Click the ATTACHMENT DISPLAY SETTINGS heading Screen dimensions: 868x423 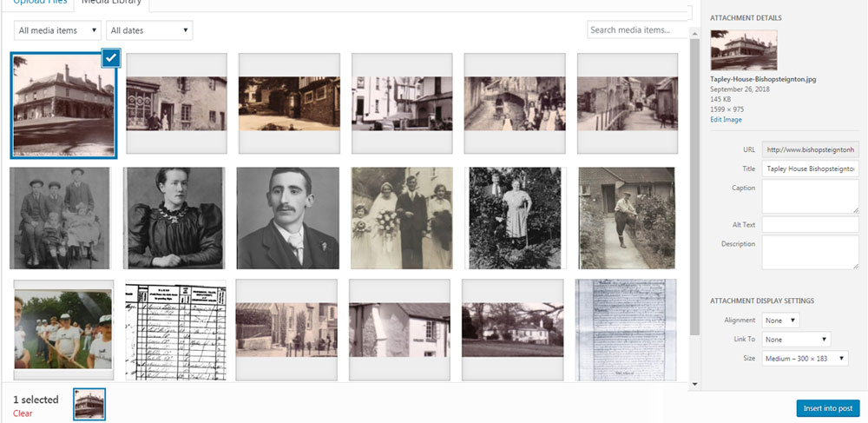pyautogui.click(x=762, y=301)
